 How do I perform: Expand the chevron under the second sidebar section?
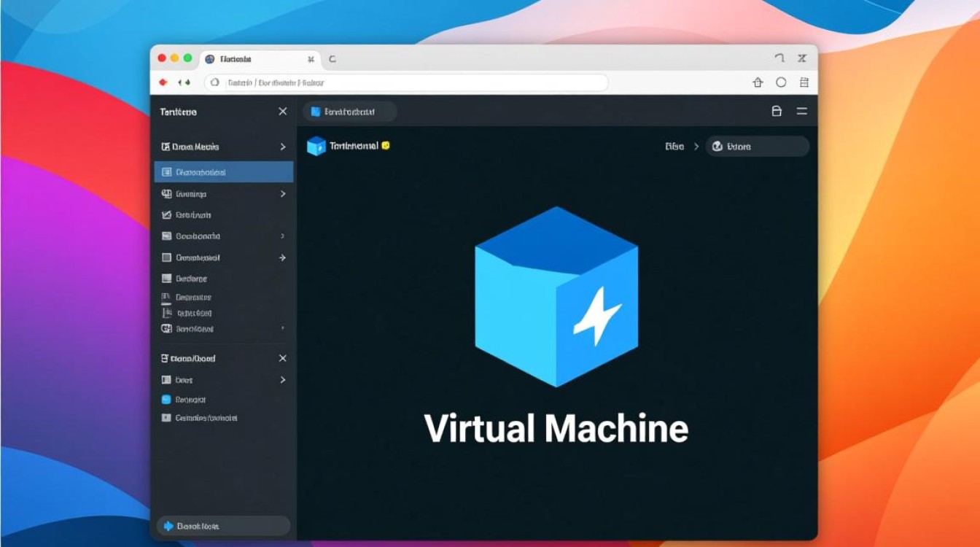283,380
